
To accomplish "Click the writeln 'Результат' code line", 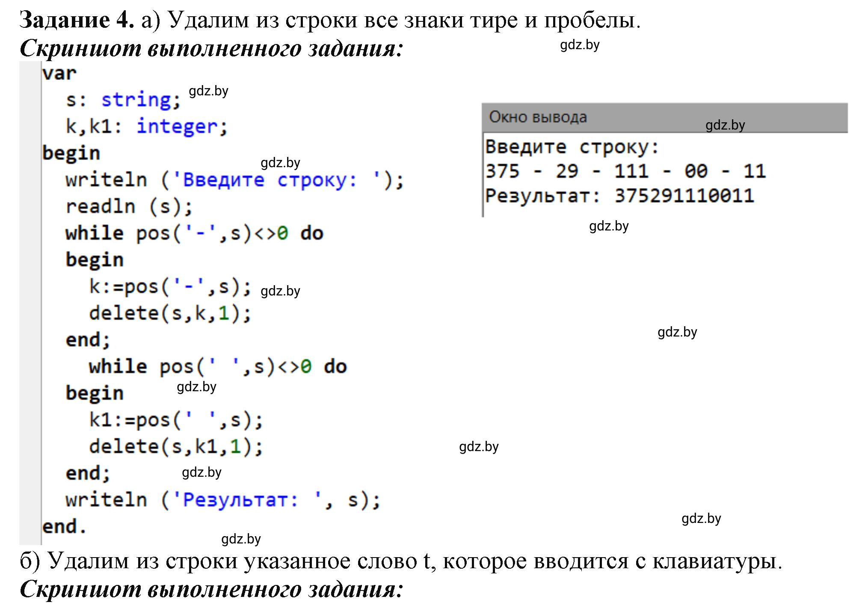I will (223, 500).
